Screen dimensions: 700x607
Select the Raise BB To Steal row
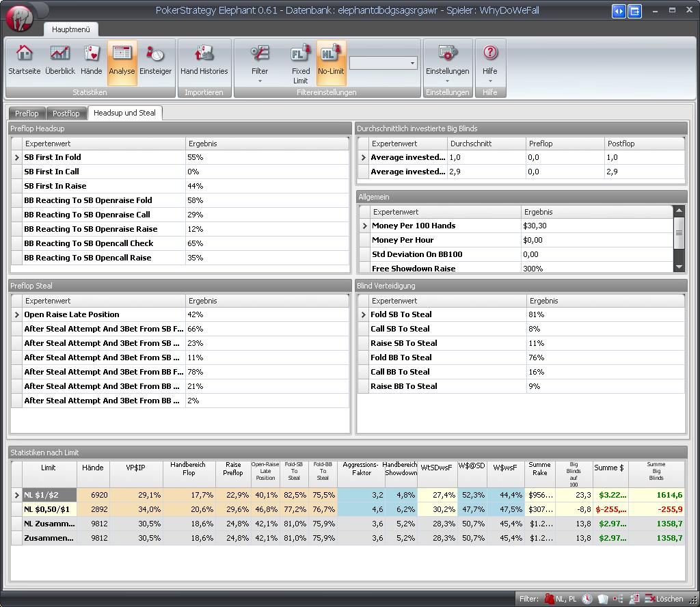coord(521,386)
